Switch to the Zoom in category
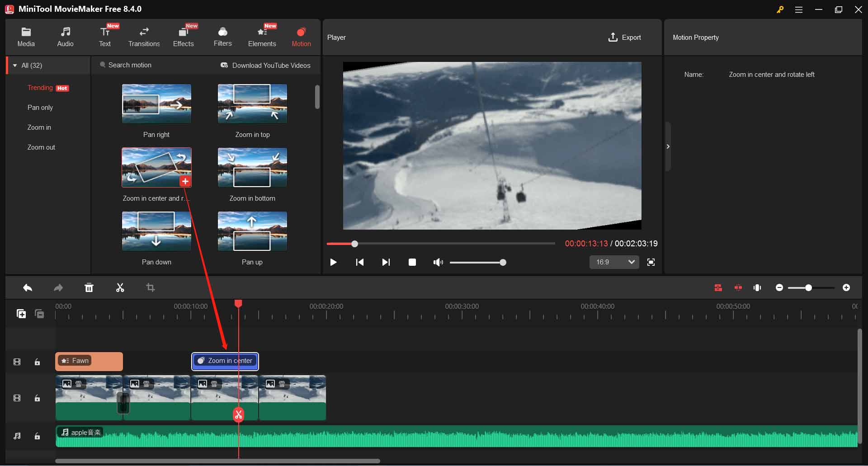The height and width of the screenshot is (466, 868). click(x=39, y=127)
